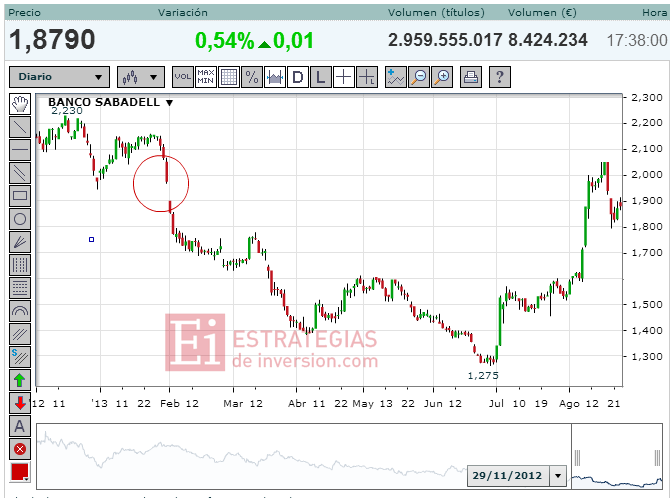The width and height of the screenshot is (672, 498).
Task: Select the diagonal channel lines tool
Action: pos(20,334)
